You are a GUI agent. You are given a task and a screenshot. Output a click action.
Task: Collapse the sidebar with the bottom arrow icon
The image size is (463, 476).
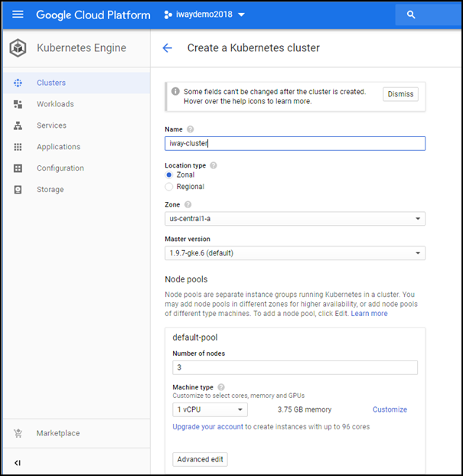[18, 463]
